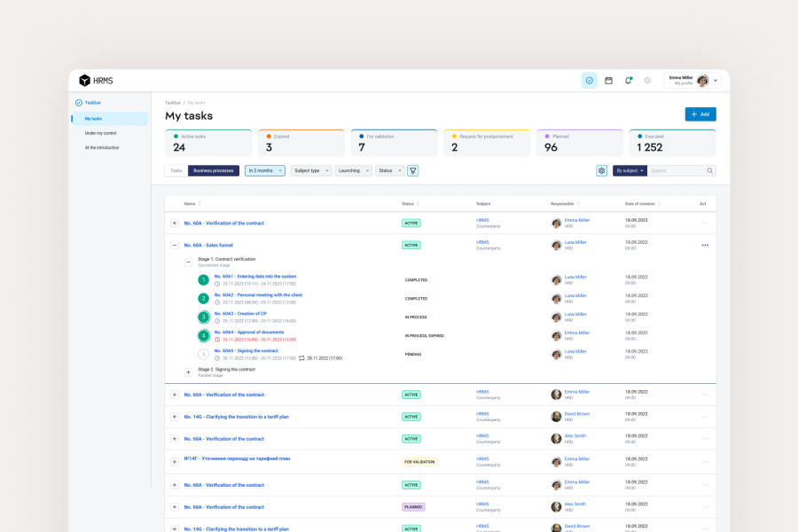The image size is (798, 532).
Task: Collapse the No. 60A Sales funnel row
Action: (175, 245)
